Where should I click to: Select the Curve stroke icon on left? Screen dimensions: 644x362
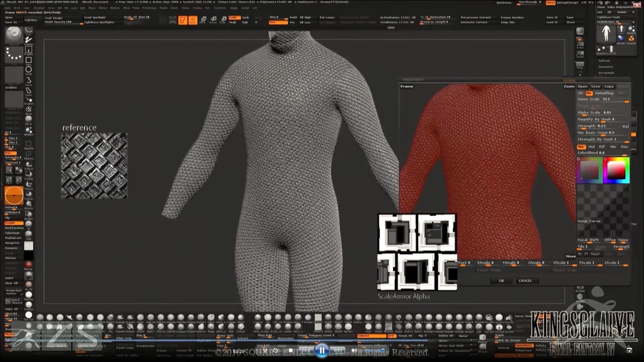(28, 80)
